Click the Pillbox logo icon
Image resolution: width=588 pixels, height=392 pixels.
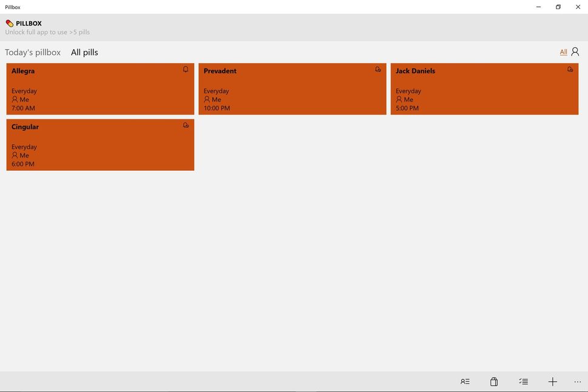click(x=8, y=23)
